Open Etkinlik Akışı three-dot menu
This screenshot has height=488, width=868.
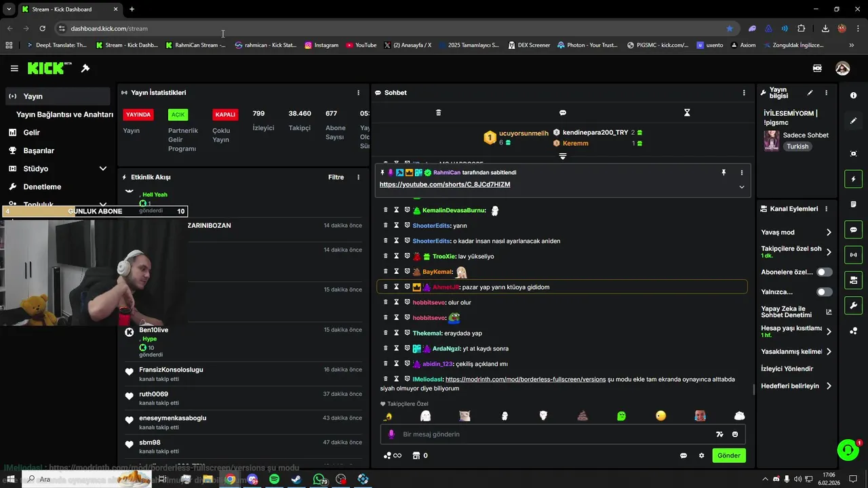359,178
